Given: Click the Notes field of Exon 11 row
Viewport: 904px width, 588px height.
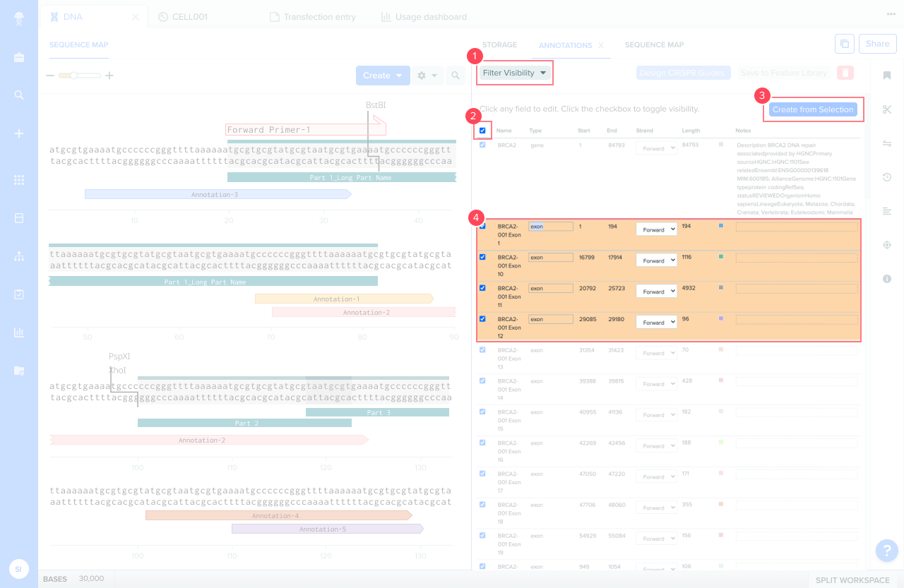Looking at the screenshot, I should tap(797, 289).
